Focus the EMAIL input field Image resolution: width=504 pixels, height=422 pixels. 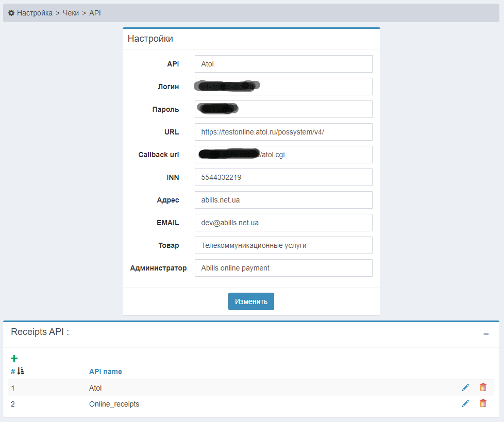click(x=283, y=223)
